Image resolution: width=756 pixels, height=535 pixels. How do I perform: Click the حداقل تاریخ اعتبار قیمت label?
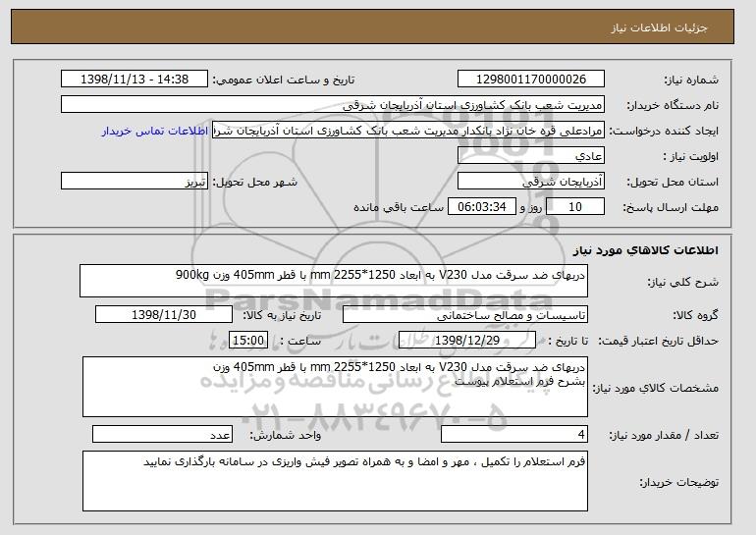pos(659,341)
